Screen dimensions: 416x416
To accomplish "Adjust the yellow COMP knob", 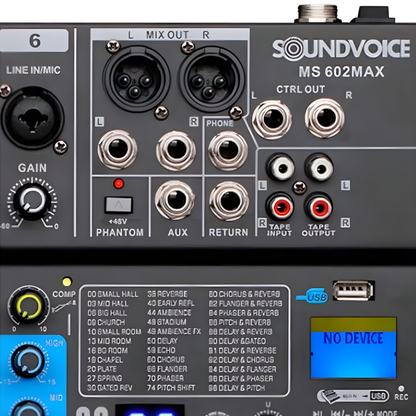I will point(29,306).
